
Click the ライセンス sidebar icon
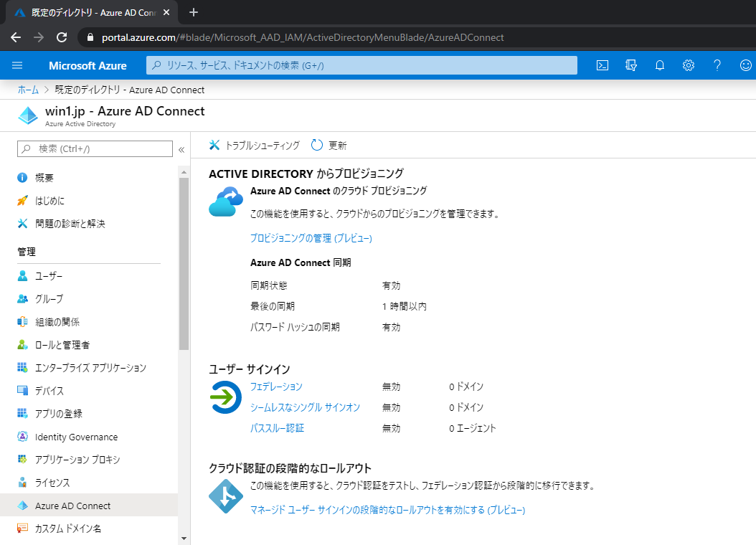click(22, 482)
